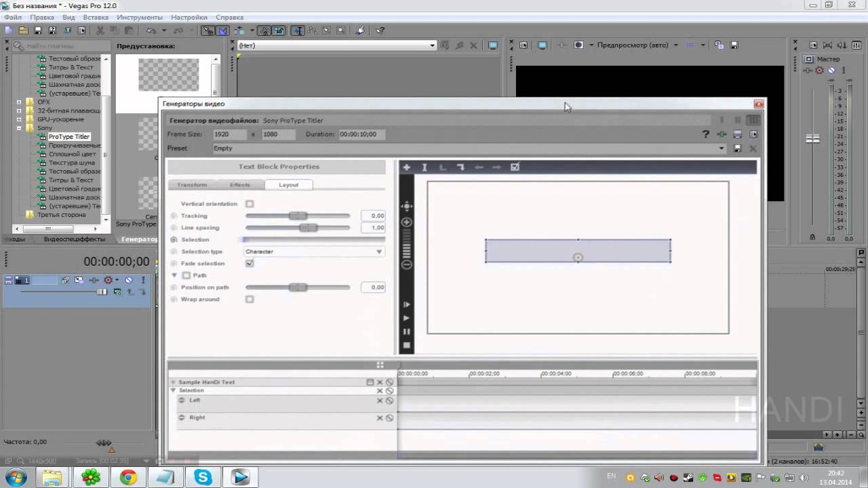Click the Frame Size width field 1920

click(x=229, y=134)
